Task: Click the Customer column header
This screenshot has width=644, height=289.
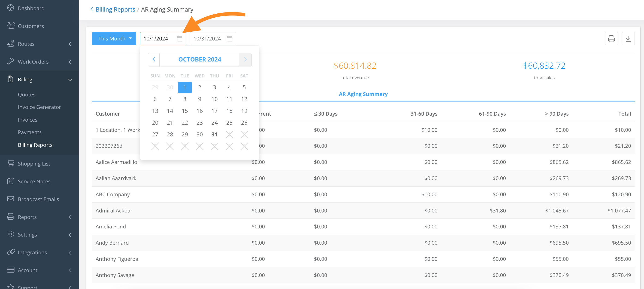Action: coord(108,114)
